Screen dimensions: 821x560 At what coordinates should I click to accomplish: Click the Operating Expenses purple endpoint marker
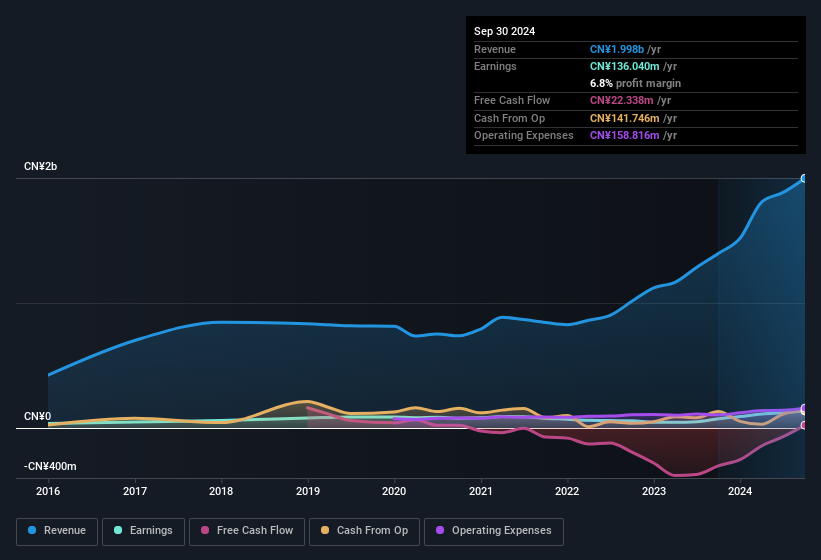pyautogui.click(x=804, y=408)
